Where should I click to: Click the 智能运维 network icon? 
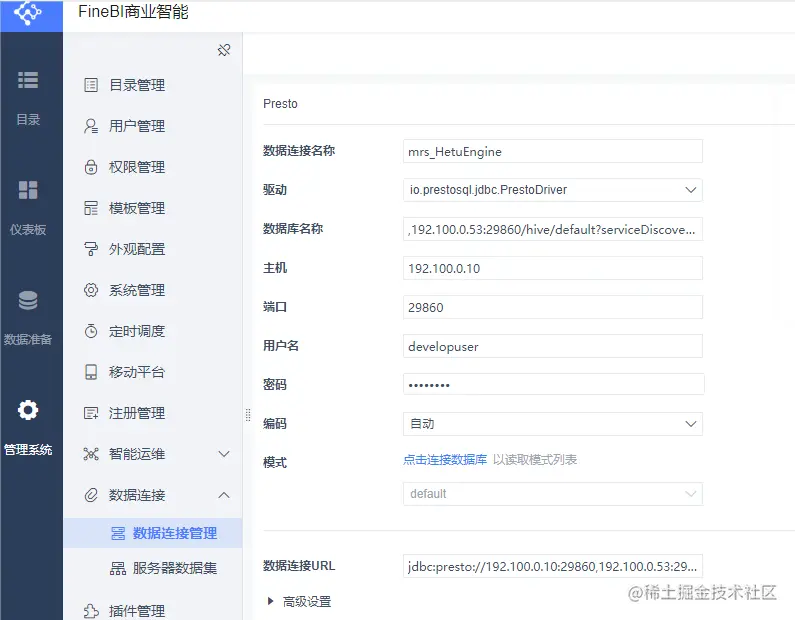(91, 454)
